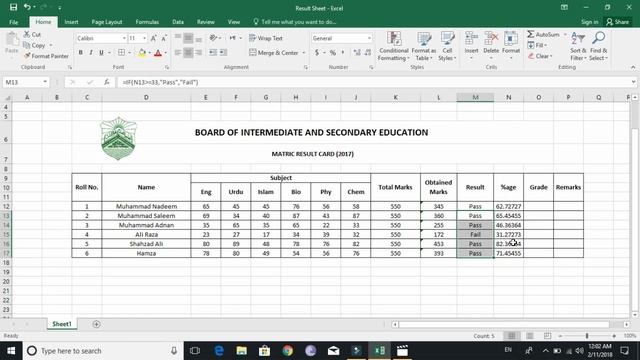The height and width of the screenshot is (360, 640).
Task: Click Merge & Center button
Action: [x=273, y=53]
